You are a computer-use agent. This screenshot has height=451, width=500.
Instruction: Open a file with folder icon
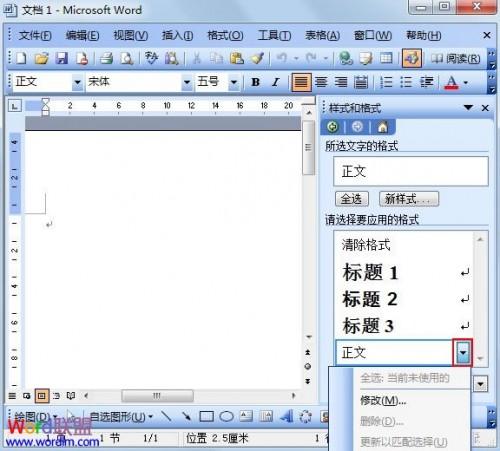click(42, 59)
